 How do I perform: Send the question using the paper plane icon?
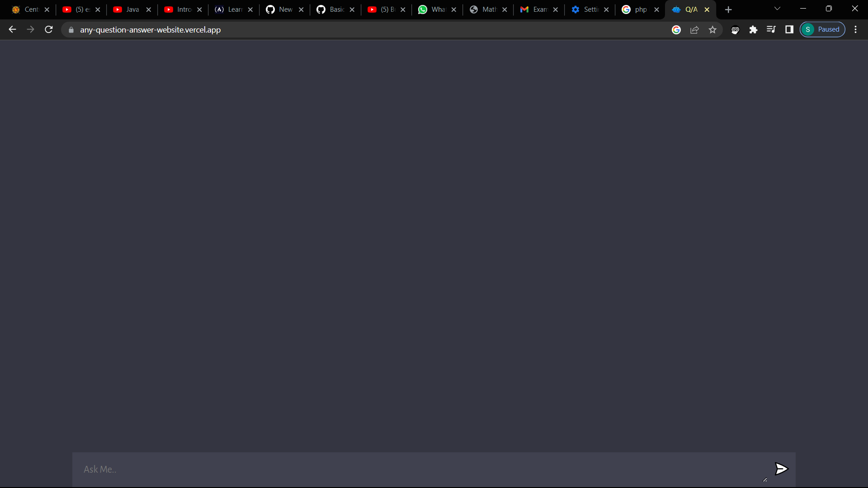tap(782, 469)
